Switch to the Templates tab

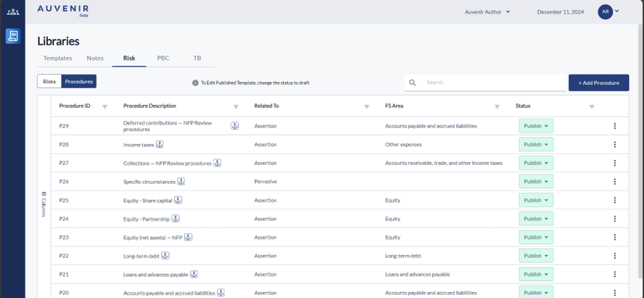pyautogui.click(x=58, y=58)
